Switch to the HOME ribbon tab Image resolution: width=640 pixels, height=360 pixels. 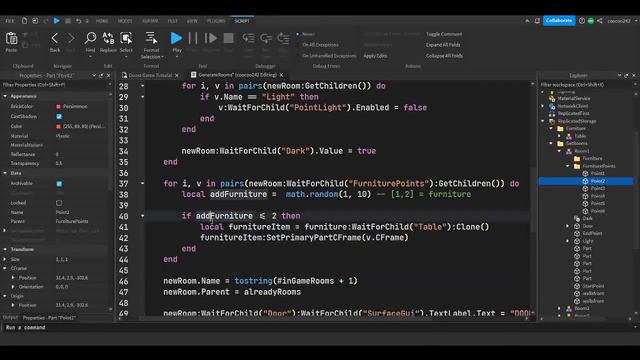(102, 21)
